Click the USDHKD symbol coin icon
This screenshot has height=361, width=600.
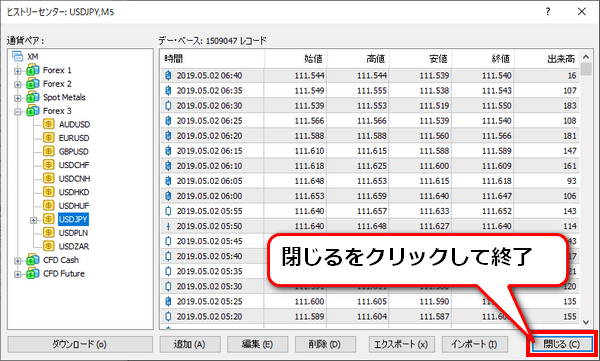(x=49, y=192)
